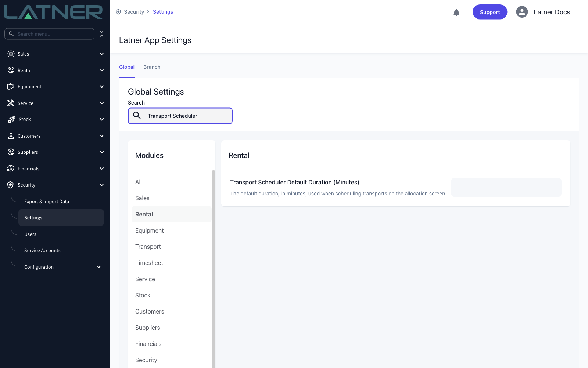Select the Rental module

point(171,214)
